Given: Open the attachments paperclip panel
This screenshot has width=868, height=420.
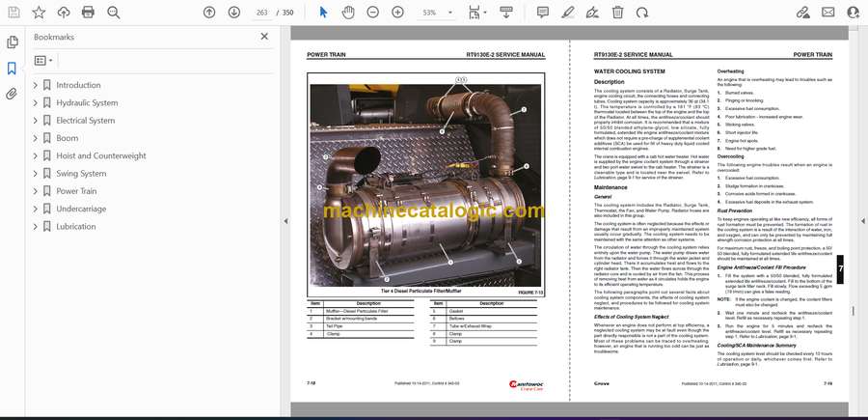Looking at the screenshot, I should [x=12, y=94].
